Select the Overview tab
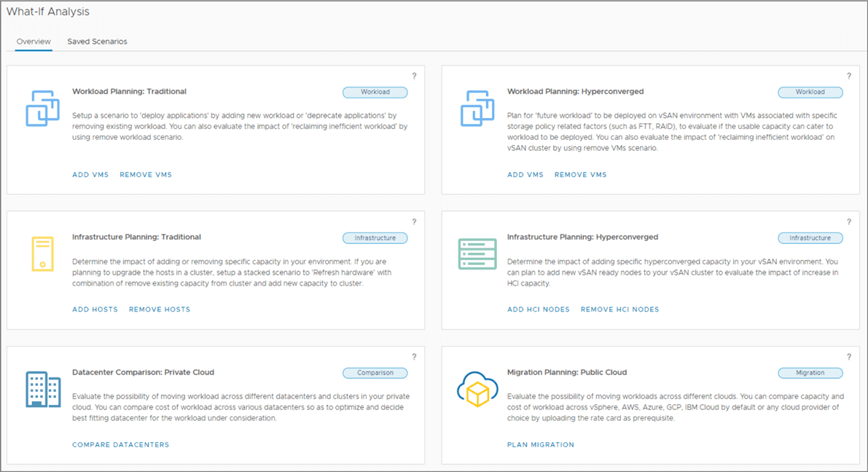 (34, 42)
